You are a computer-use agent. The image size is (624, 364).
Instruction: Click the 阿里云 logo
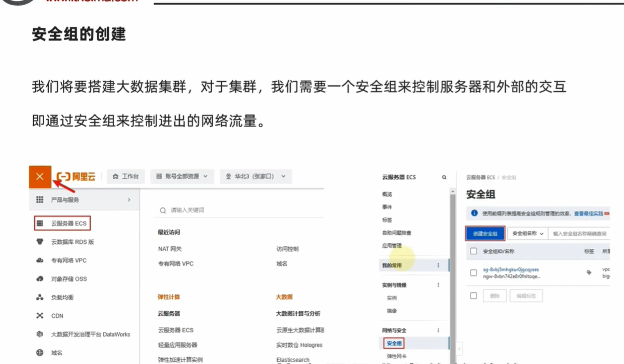click(x=76, y=177)
